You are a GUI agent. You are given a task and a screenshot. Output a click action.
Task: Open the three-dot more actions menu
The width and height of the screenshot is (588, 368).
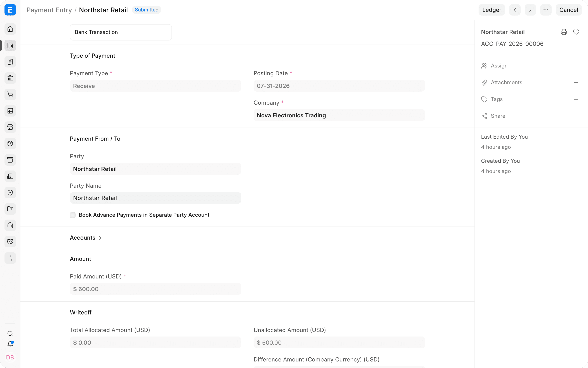[546, 10]
